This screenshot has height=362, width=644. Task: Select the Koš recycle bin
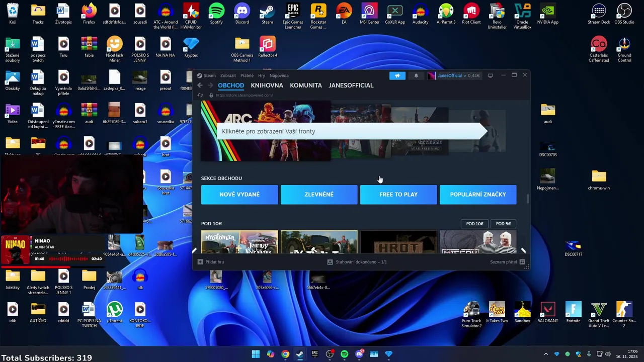13,14
